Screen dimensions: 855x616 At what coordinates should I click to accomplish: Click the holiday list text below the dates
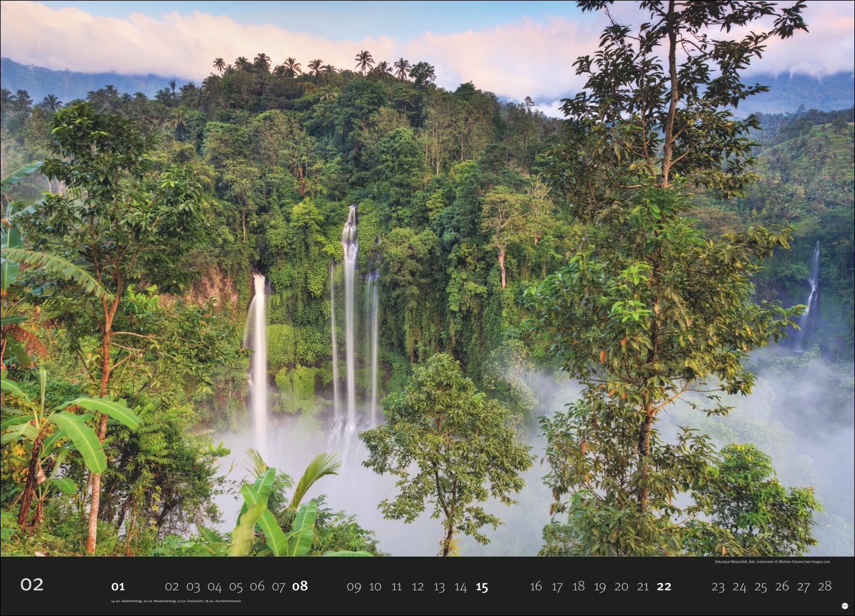pos(175,600)
